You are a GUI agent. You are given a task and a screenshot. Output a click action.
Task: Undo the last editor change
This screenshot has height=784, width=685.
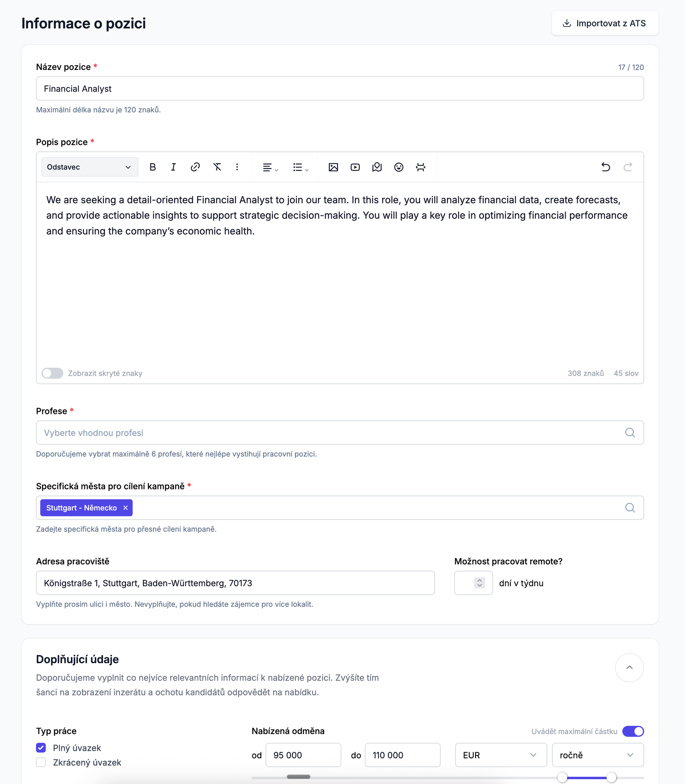[606, 167]
